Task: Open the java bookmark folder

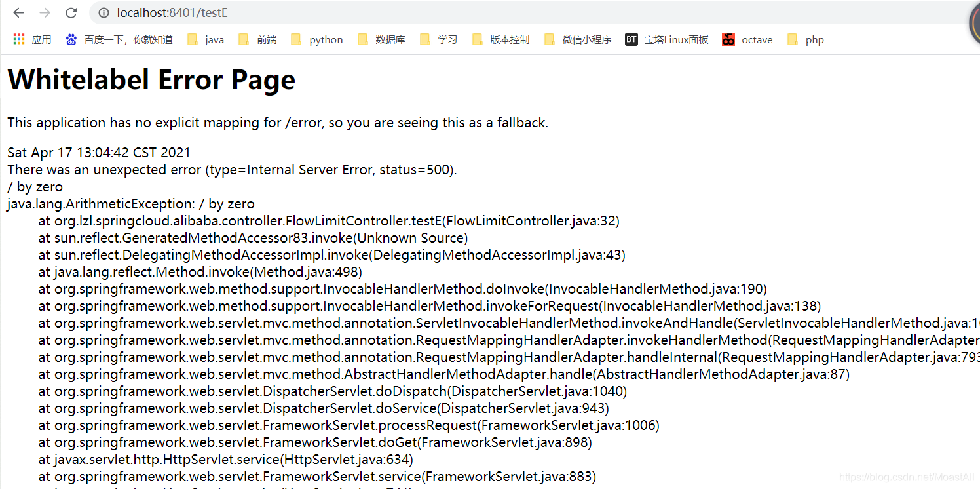Action: [206, 40]
